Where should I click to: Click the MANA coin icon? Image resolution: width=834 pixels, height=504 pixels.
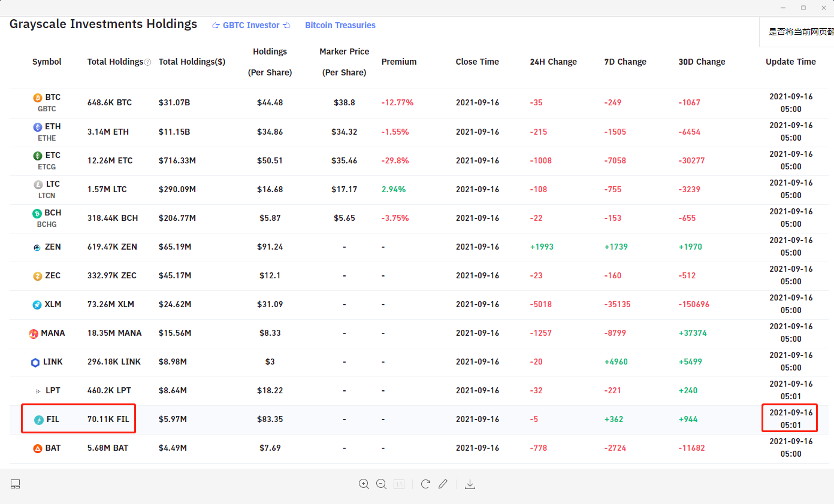click(x=34, y=333)
